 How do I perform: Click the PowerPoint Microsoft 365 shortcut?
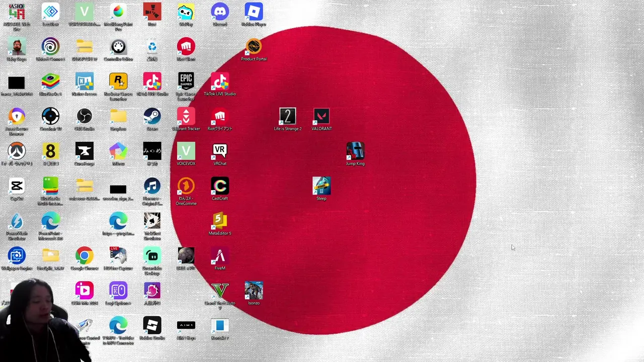tap(50, 221)
